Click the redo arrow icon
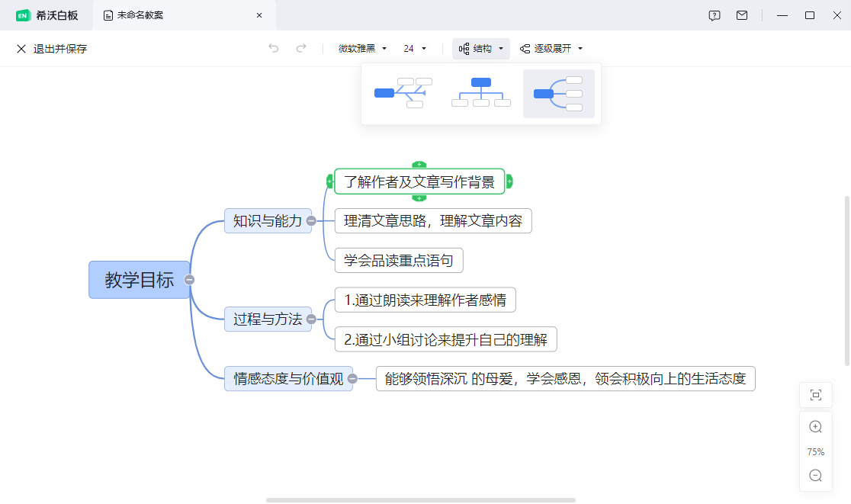Viewport: 851px width, 504px height. pos(301,49)
